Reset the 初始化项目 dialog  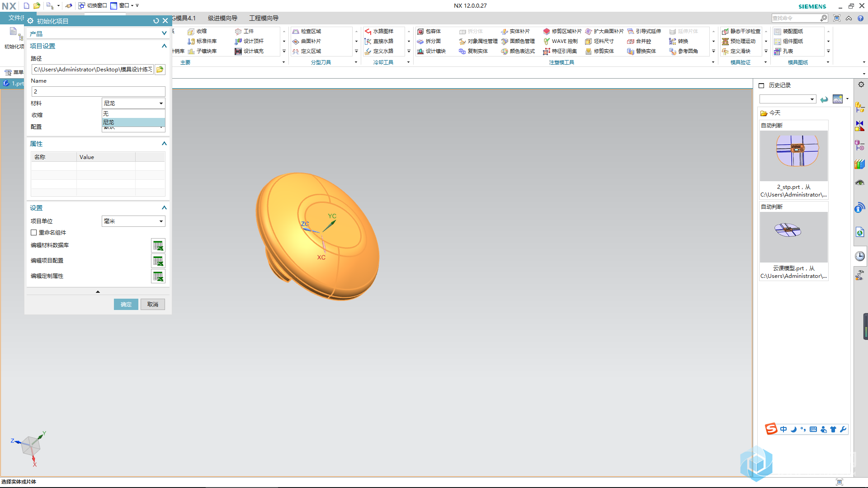[x=156, y=21]
